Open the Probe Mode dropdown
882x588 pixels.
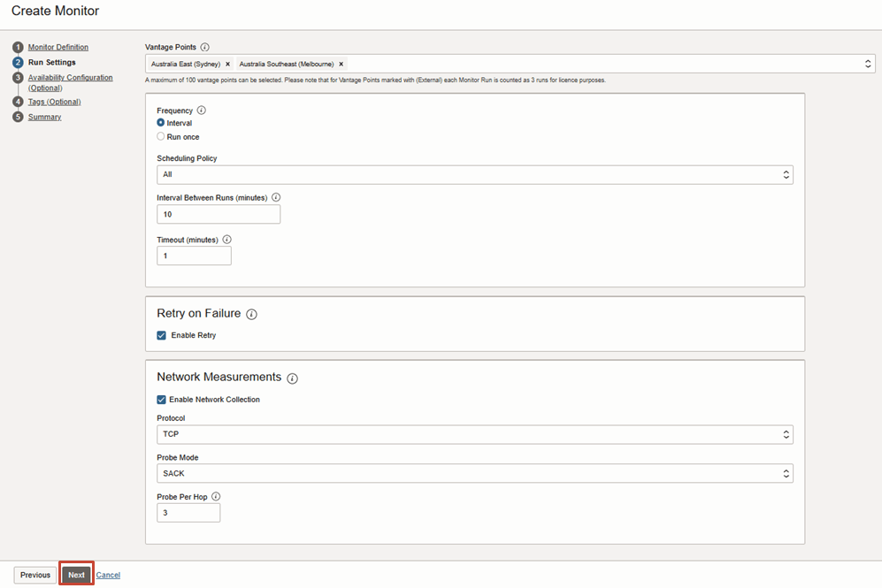point(474,474)
